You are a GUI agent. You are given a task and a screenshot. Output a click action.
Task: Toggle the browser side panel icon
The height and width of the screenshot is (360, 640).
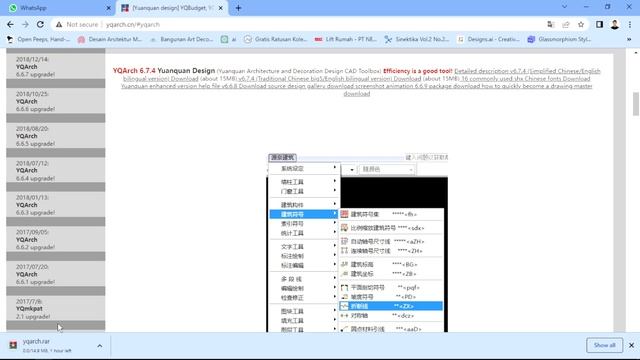point(599,24)
